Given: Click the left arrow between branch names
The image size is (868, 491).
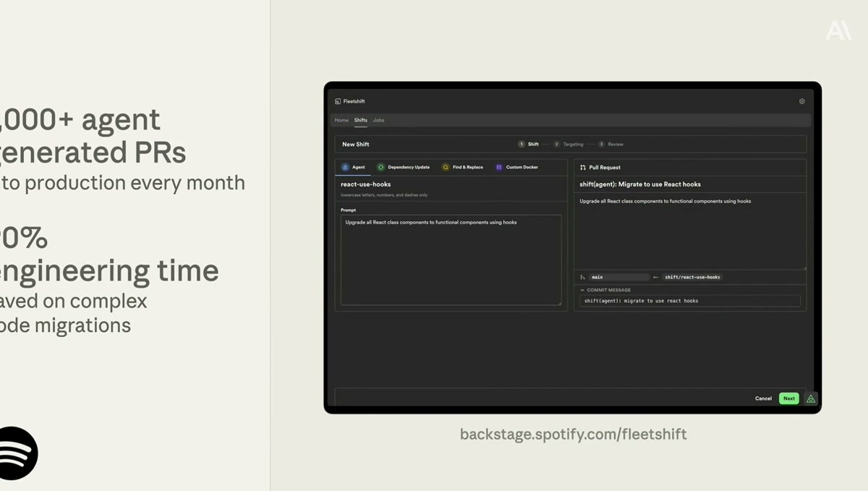Looking at the screenshot, I should click(x=656, y=277).
